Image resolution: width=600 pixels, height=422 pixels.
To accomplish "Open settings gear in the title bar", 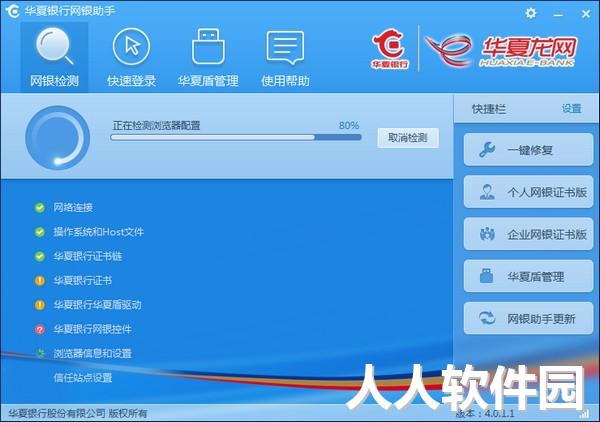I will 531,13.
